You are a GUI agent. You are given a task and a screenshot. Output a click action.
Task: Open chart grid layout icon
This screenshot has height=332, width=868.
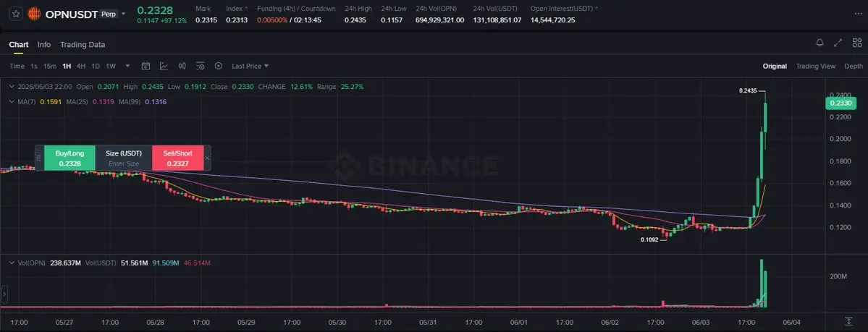coord(857,43)
